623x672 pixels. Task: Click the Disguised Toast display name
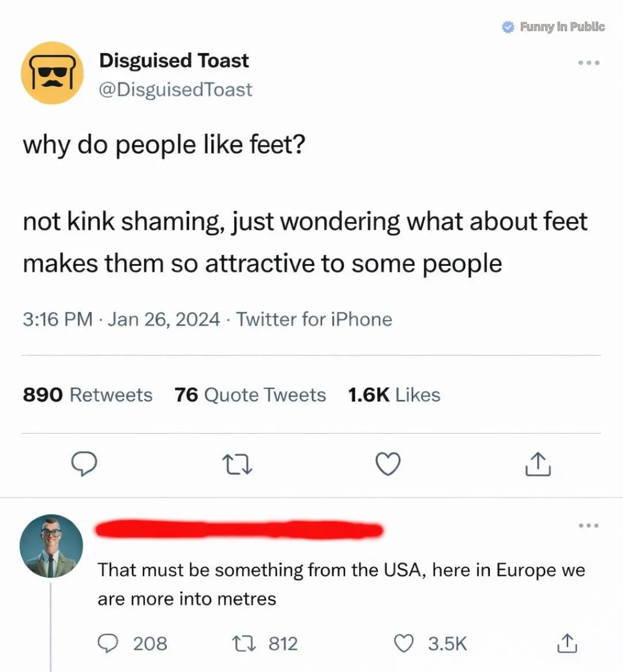point(174,60)
